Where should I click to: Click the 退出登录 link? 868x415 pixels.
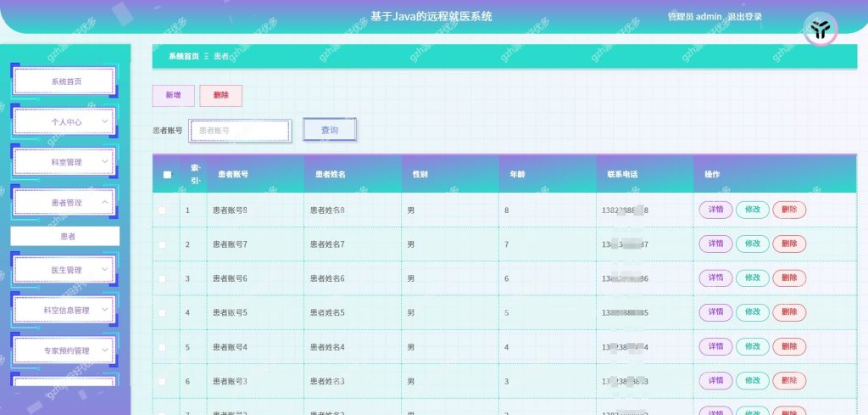point(744,17)
